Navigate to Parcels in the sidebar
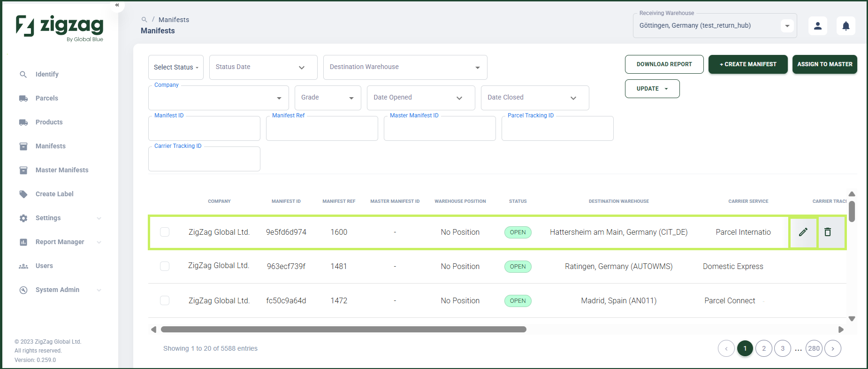Viewport: 868px width, 369px height. point(46,98)
